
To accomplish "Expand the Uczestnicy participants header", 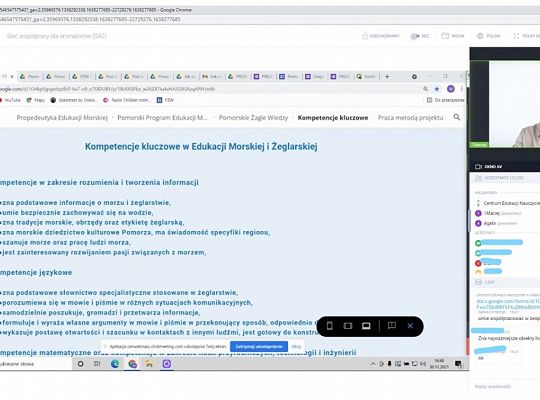I will click(505, 178).
